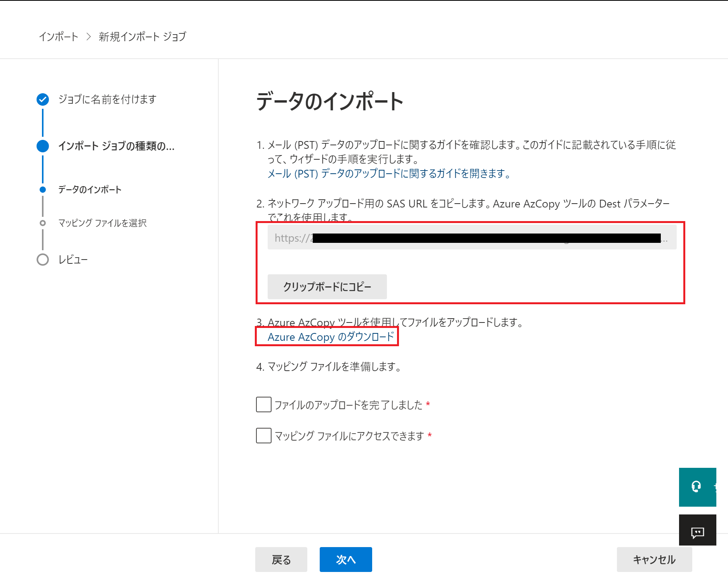Open Azure AzCopy のダウンロード link
The image size is (728, 584).
point(331,336)
